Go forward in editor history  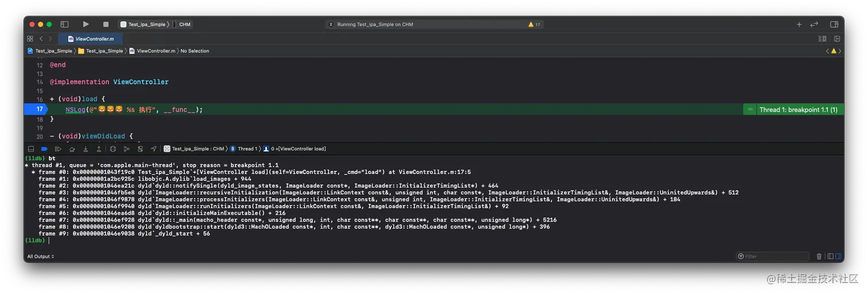(x=51, y=38)
